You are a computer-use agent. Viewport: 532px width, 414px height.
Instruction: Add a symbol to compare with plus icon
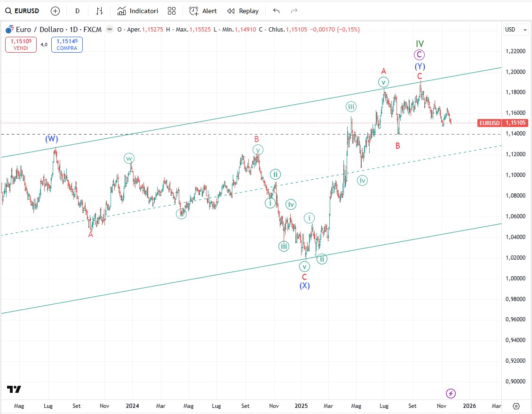tap(55, 11)
